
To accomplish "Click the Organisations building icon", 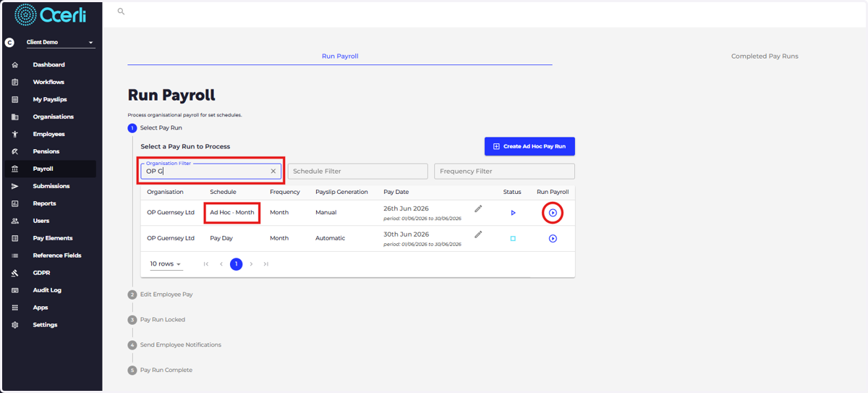I will 15,117.
